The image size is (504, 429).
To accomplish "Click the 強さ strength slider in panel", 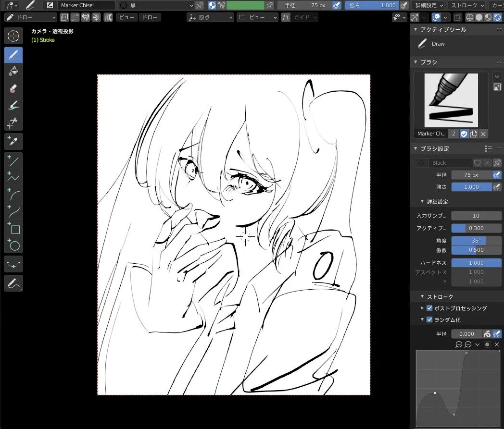I will pos(471,187).
